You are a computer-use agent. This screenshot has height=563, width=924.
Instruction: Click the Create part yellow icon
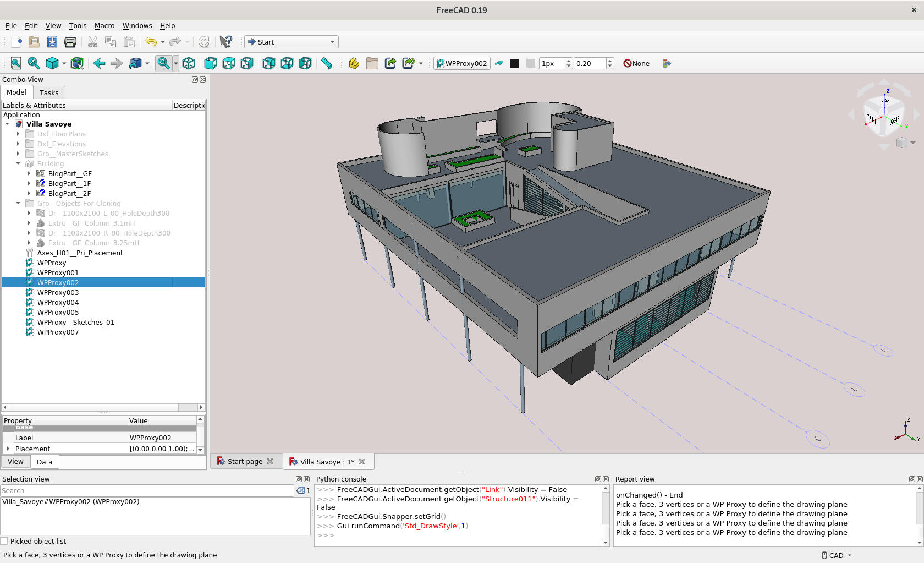[x=354, y=63]
